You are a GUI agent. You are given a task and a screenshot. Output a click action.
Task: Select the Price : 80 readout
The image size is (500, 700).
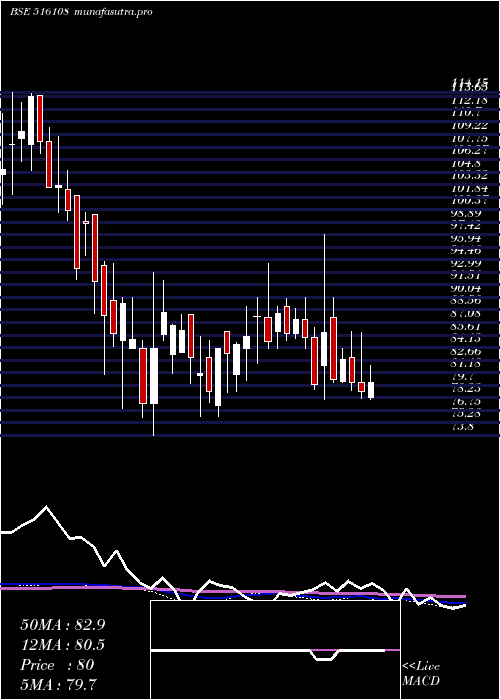tap(57, 665)
